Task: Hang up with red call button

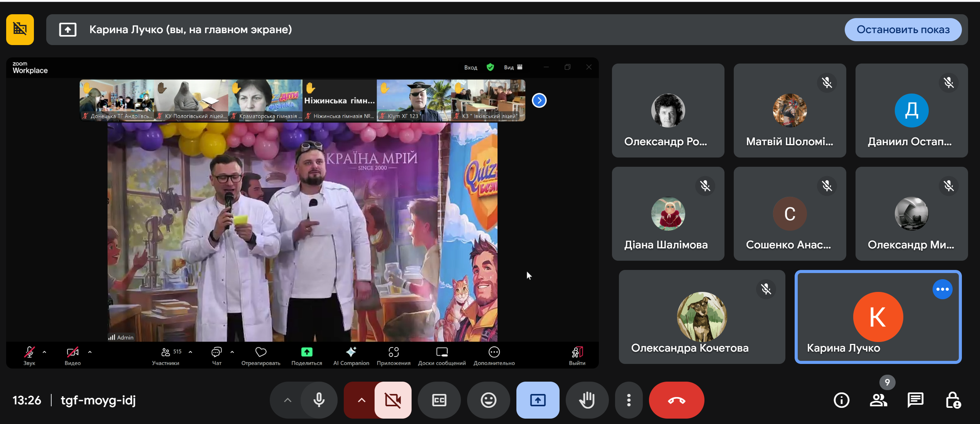Action: pyautogui.click(x=676, y=400)
